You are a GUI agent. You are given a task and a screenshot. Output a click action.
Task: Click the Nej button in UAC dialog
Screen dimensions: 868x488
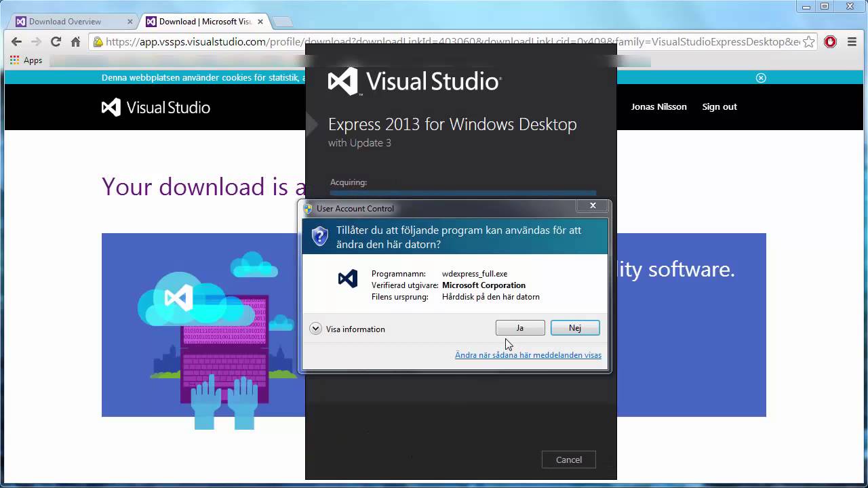[x=575, y=328]
